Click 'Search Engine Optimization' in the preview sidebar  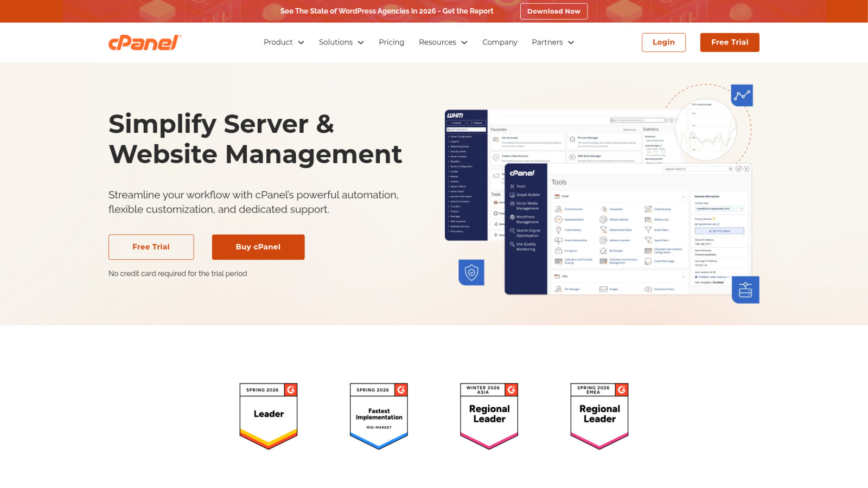525,233
